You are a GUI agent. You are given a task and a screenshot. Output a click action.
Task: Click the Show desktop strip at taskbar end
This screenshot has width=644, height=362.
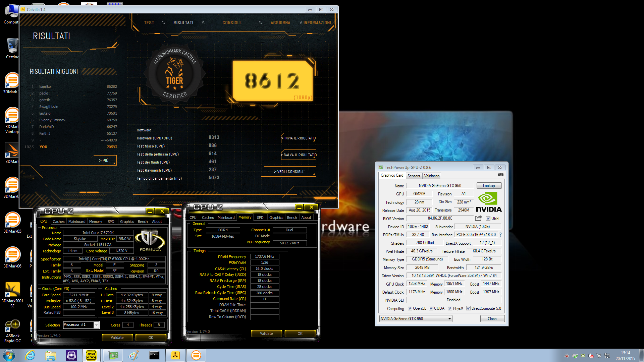(641, 355)
